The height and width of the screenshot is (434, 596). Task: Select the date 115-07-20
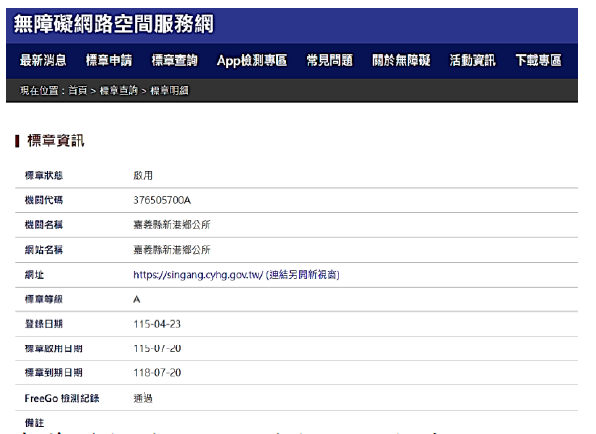tap(157, 348)
